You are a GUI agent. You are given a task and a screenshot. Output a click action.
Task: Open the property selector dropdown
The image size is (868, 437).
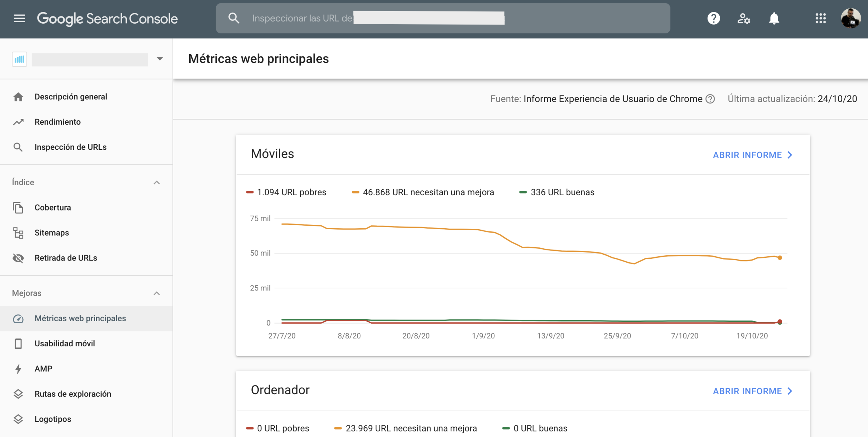159,59
